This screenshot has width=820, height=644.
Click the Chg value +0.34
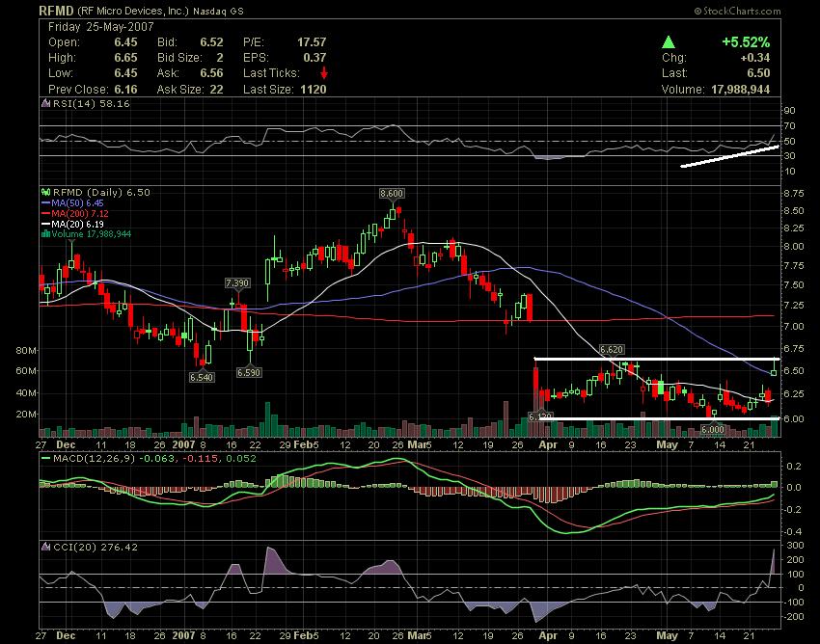(x=755, y=58)
